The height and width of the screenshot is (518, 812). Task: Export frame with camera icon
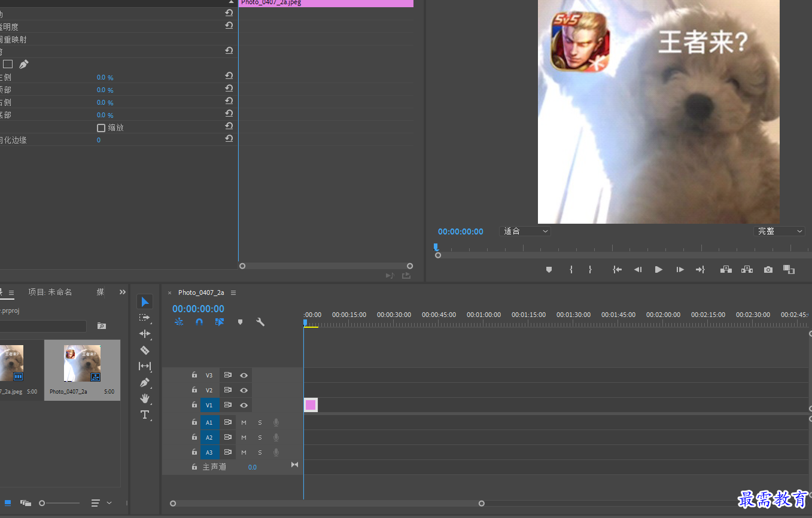768,270
